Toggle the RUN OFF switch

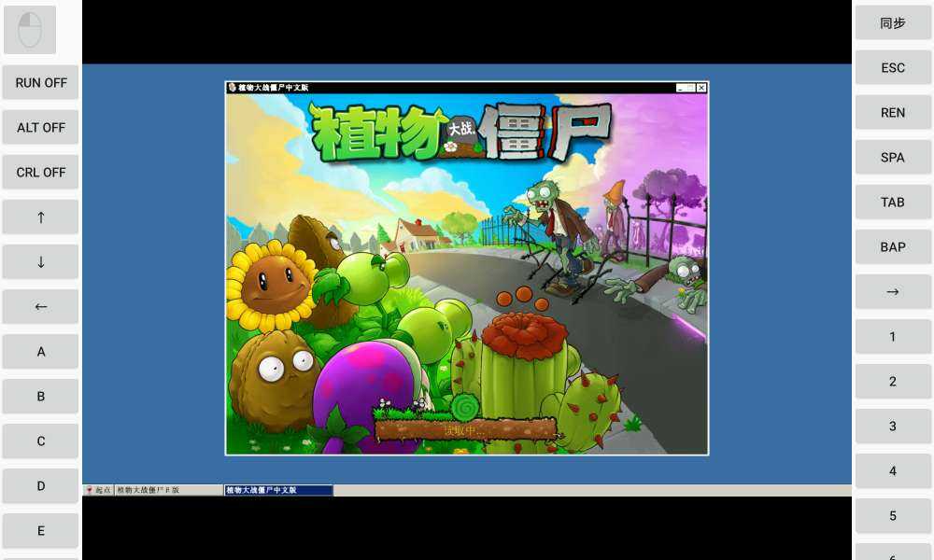click(41, 82)
